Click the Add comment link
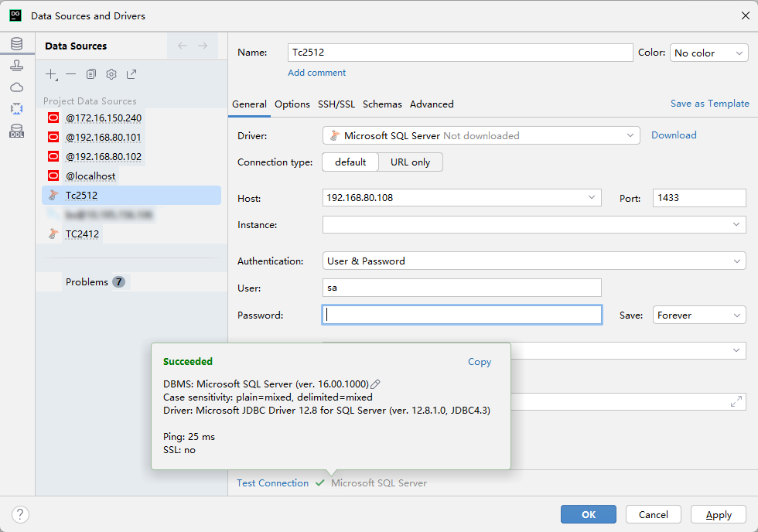The height and width of the screenshot is (532, 758). click(x=316, y=73)
